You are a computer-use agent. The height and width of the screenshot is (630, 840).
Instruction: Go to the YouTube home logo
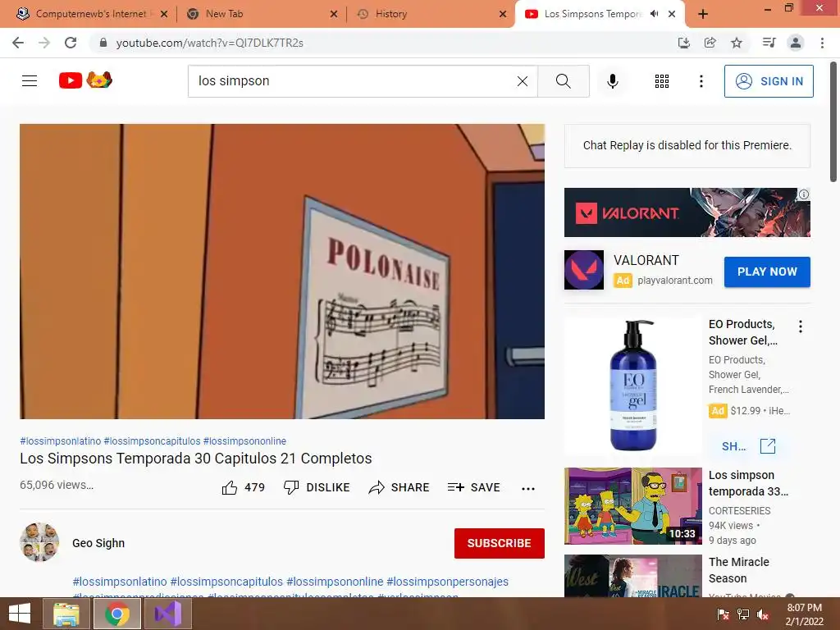(85, 80)
